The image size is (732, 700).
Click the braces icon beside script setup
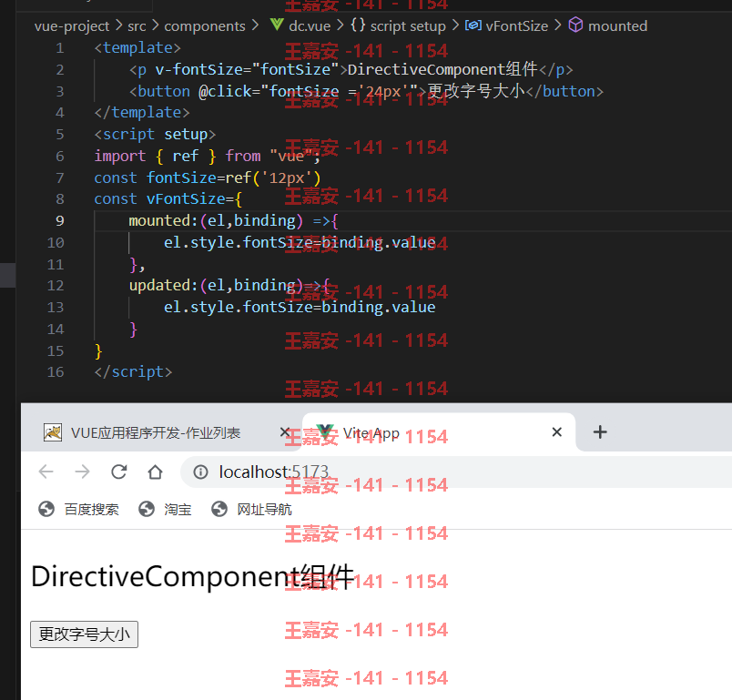point(358,25)
